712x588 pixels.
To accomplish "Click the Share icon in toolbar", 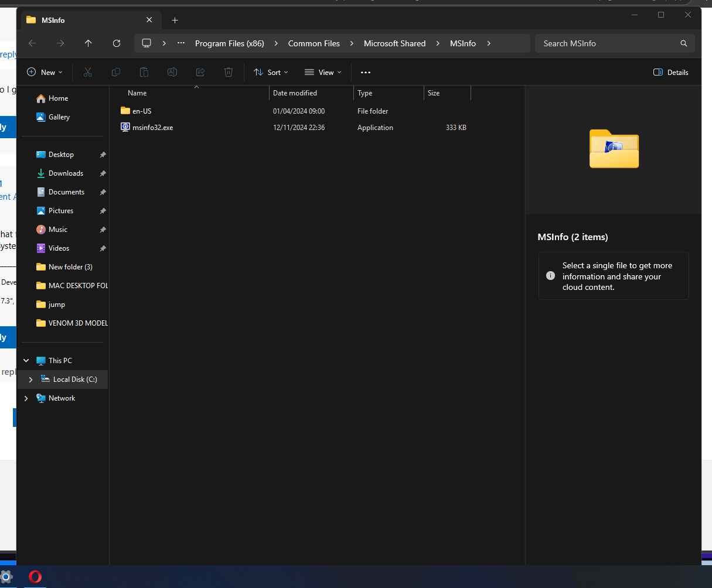I will point(200,72).
